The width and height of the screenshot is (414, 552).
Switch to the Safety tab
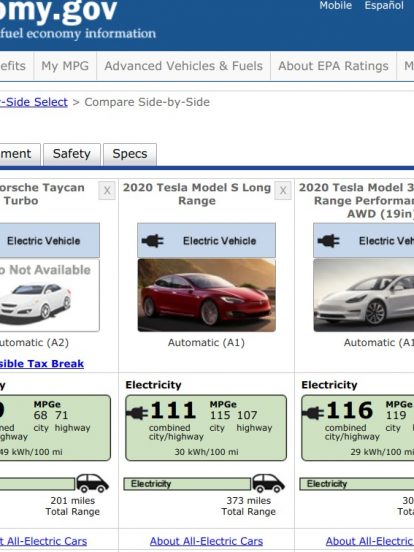coord(72,154)
